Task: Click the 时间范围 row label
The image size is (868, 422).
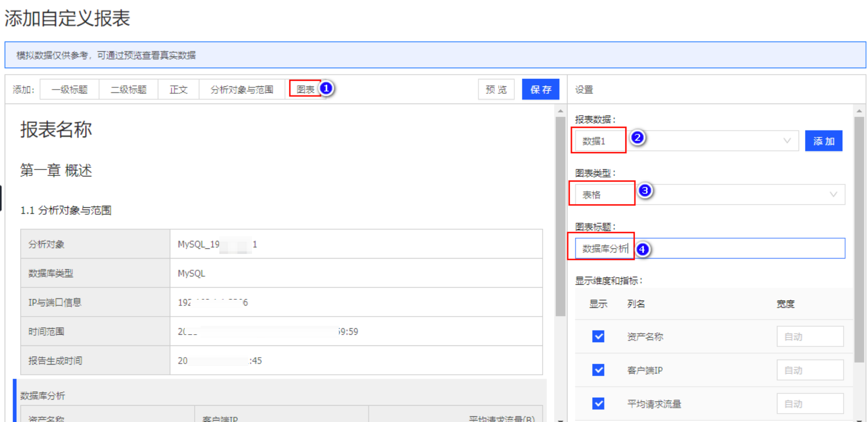Action: point(46,332)
